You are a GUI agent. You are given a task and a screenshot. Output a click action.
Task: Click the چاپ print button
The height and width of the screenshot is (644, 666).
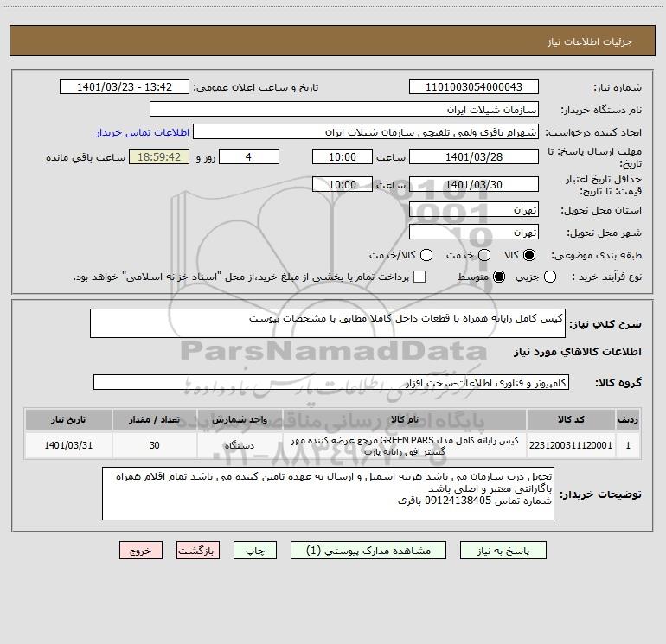pos(255,551)
